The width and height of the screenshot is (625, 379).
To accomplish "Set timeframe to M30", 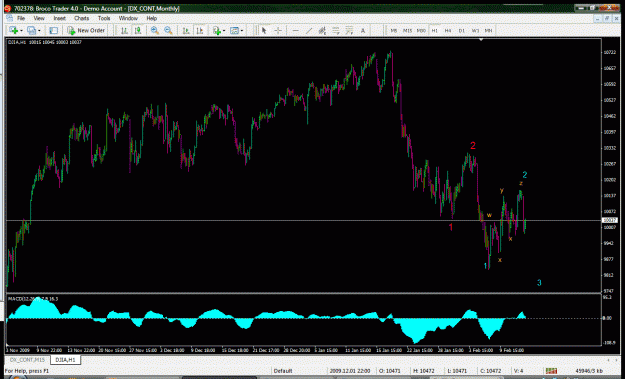I will click(421, 30).
